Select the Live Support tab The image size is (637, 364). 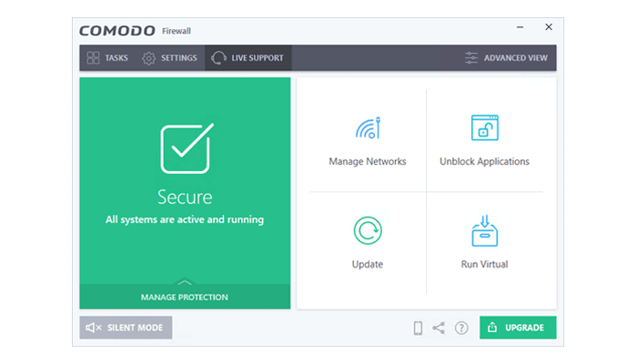point(248,58)
